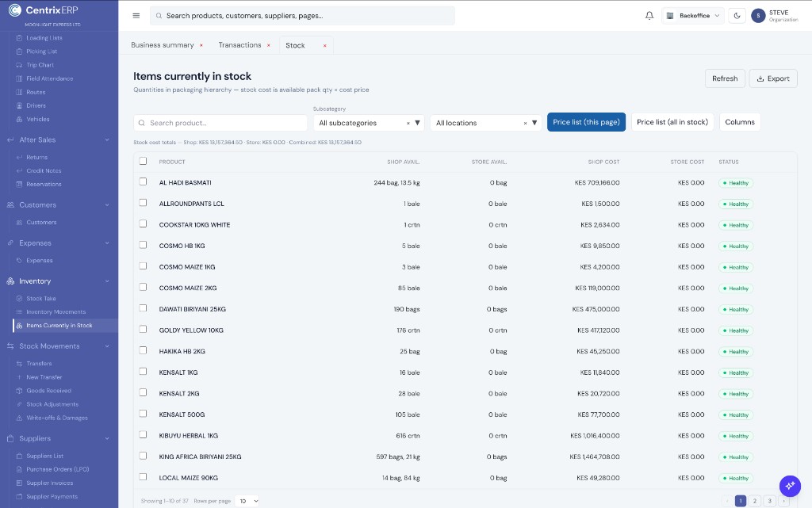Click the Supplier Invoices icon

19,483
